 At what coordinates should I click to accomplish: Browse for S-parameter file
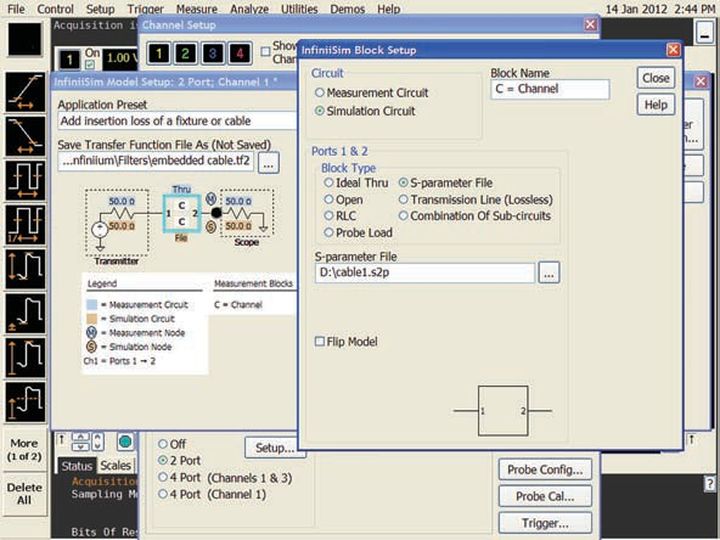click(549, 273)
